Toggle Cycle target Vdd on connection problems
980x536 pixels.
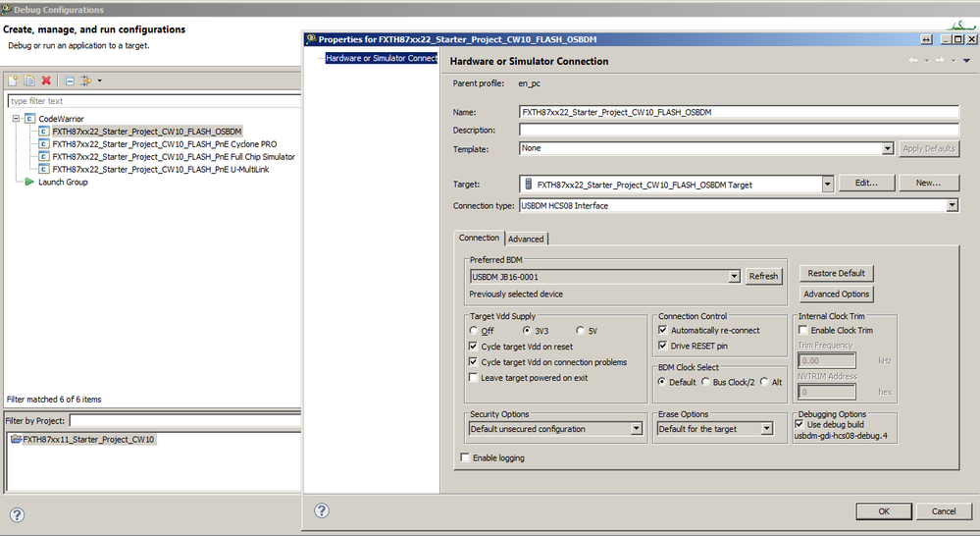coord(473,361)
